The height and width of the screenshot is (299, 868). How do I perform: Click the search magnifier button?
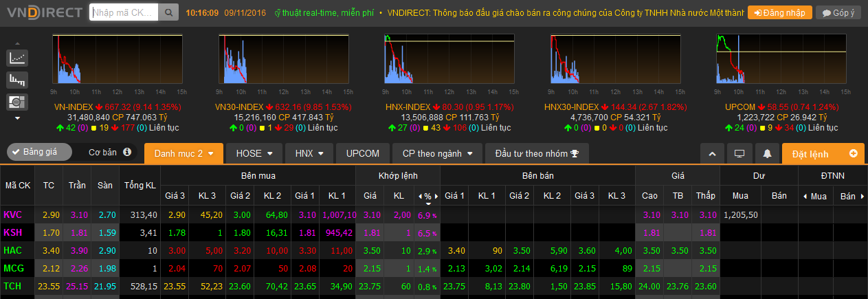click(x=168, y=12)
